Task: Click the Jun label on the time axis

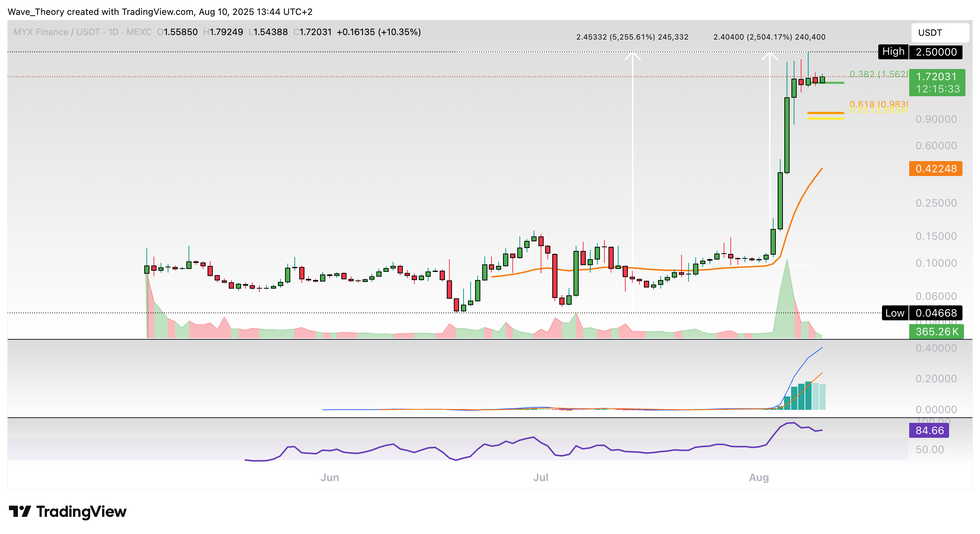Action: click(x=329, y=477)
